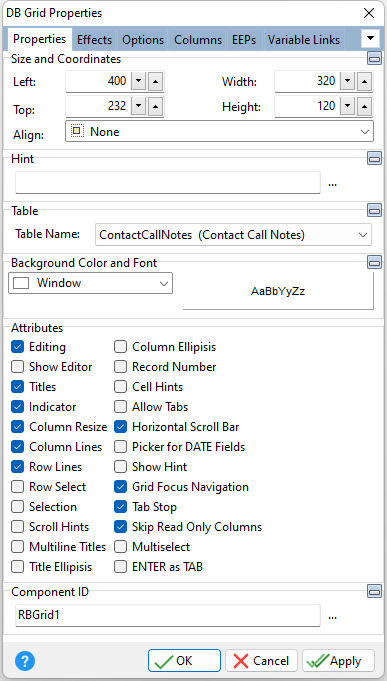The image size is (387, 681).
Task: Switch to the Effects tab
Action: [x=94, y=40]
